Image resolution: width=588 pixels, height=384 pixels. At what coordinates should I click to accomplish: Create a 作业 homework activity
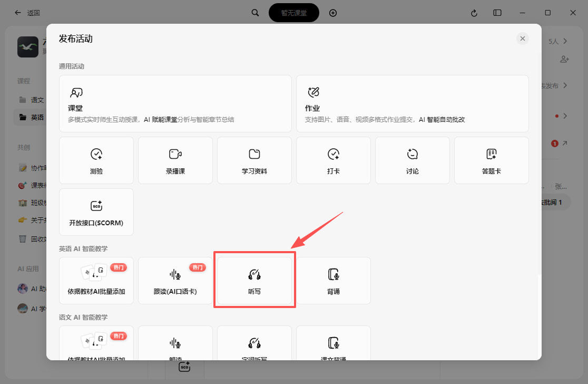[x=413, y=103]
